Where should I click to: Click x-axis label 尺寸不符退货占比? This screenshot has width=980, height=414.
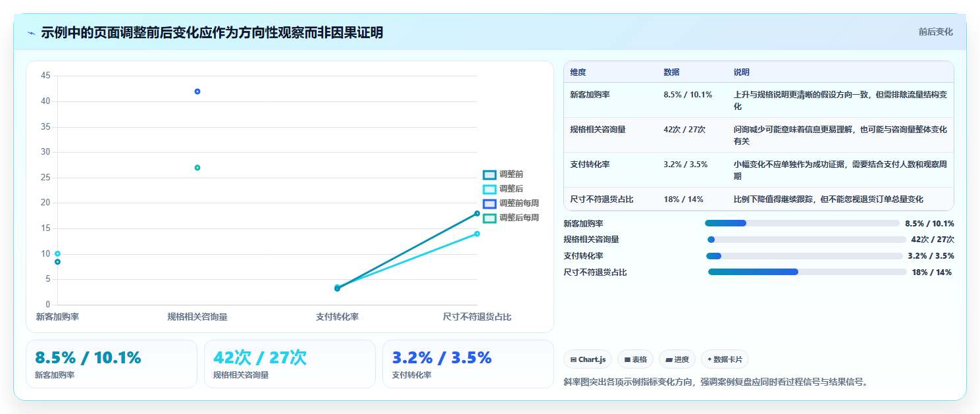(x=477, y=317)
